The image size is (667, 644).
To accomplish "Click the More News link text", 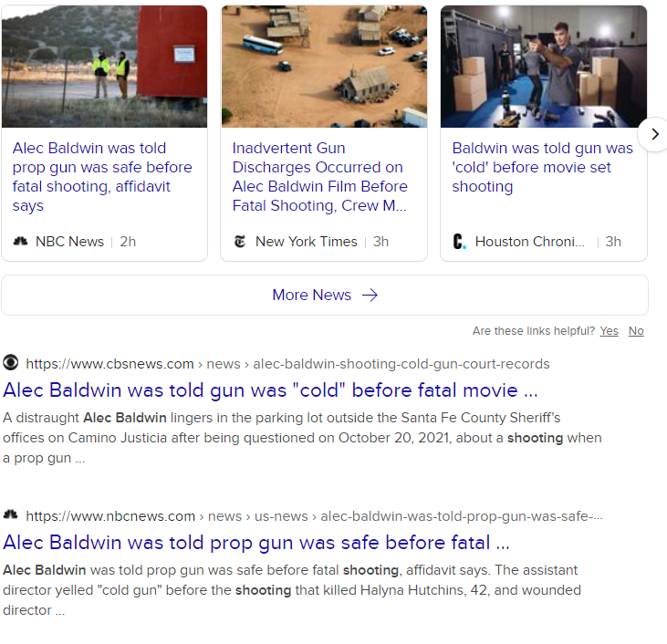I will [312, 295].
